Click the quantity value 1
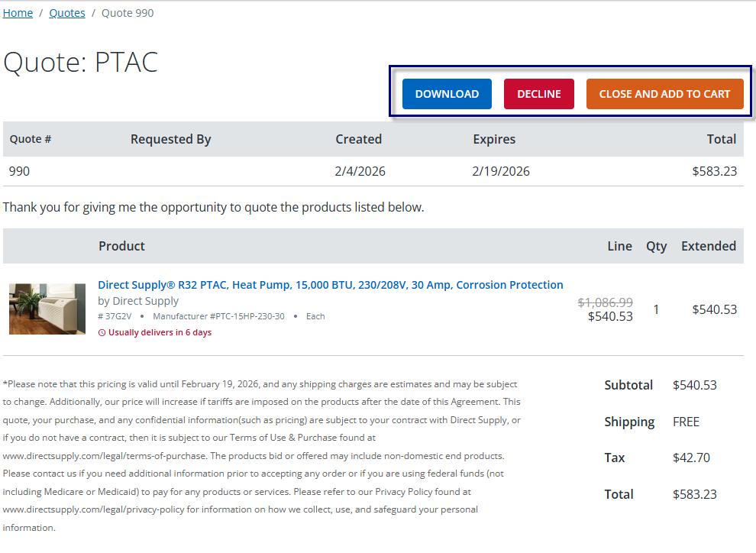Screen dimensions: 756x553 pyautogui.click(x=656, y=309)
